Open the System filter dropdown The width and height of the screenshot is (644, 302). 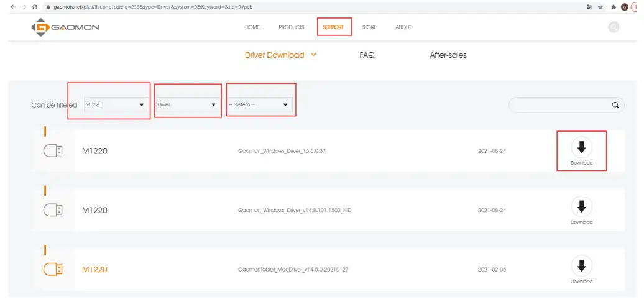point(260,104)
